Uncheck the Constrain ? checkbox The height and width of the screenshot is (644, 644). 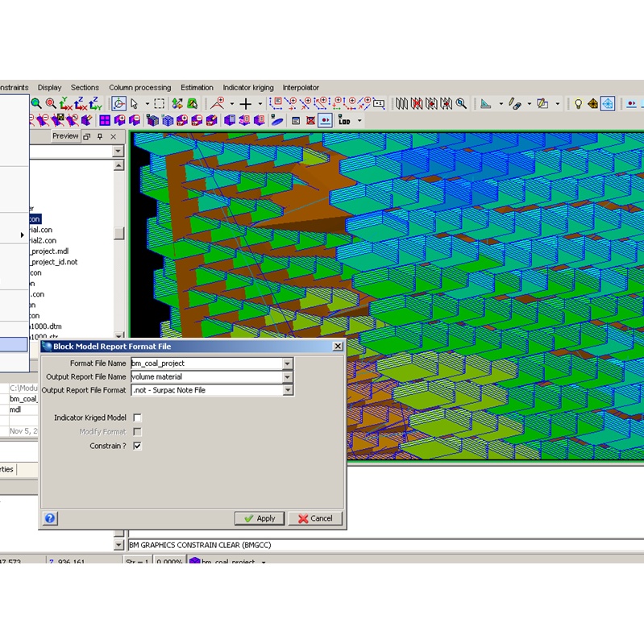tap(137, 446)
